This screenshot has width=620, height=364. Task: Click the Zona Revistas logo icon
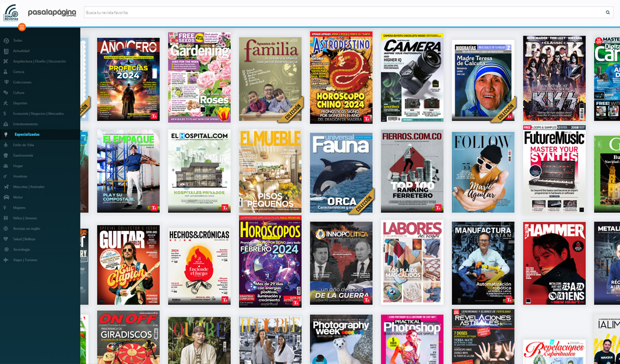[x=11, y=12]
